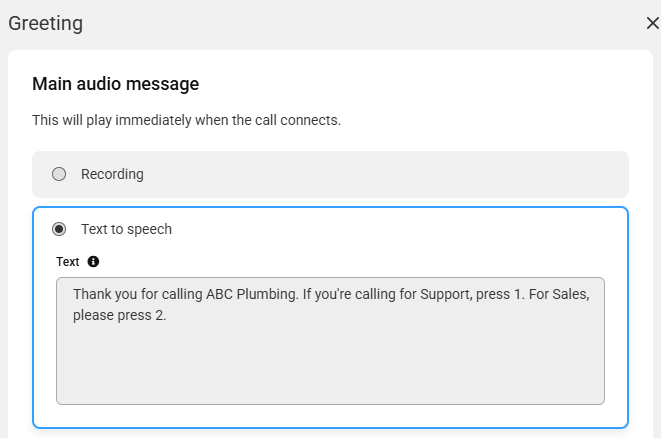Choose the gray Recording option card

[x=330, y=175]
